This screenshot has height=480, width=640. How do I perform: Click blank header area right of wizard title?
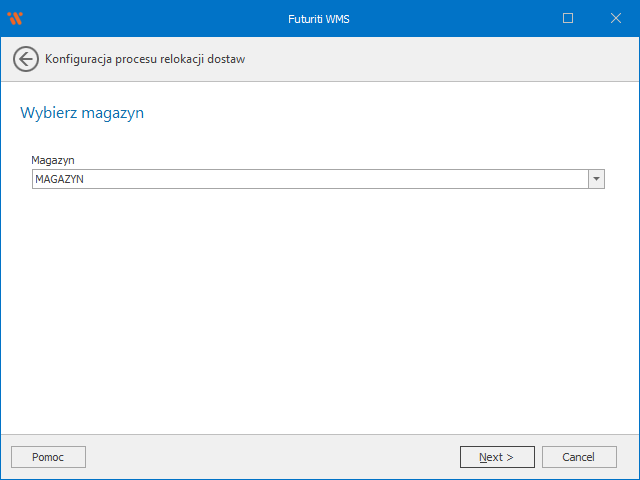coord(440,59)
